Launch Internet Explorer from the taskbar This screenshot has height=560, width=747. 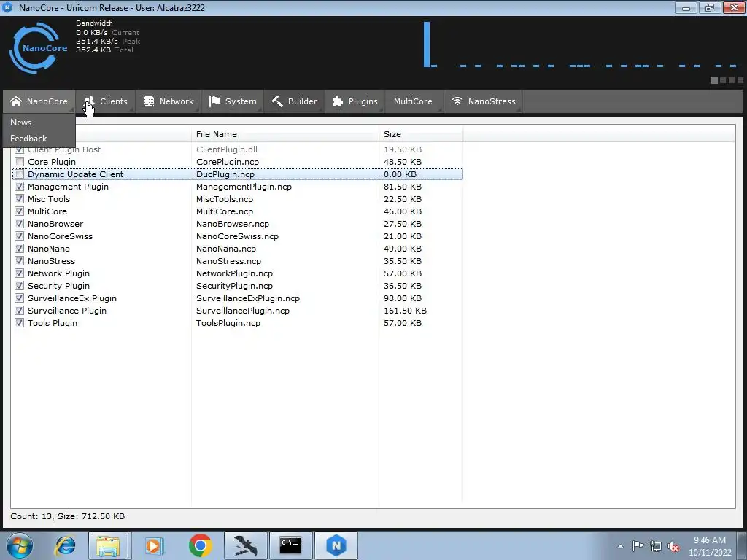[65, 545]
